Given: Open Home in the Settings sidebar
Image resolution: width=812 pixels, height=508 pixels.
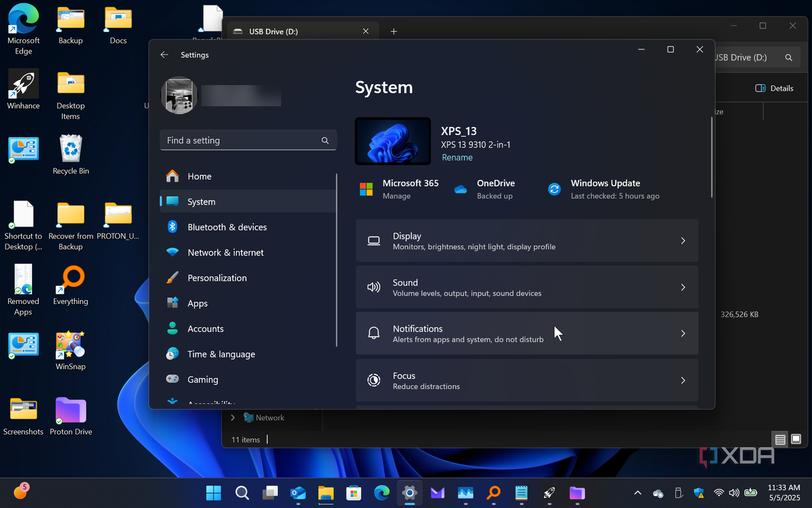Looking at the screenshot, I should [x=248, y=176].
